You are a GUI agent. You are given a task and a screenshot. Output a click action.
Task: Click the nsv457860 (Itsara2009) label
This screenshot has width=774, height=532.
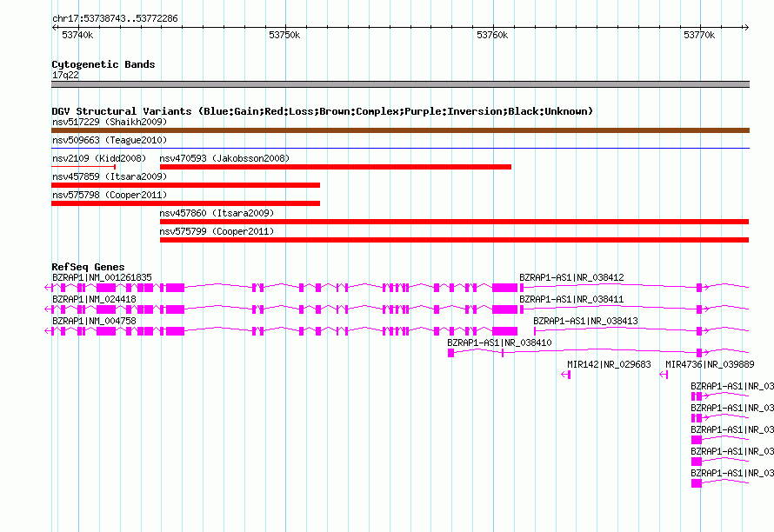coord(217,213)
